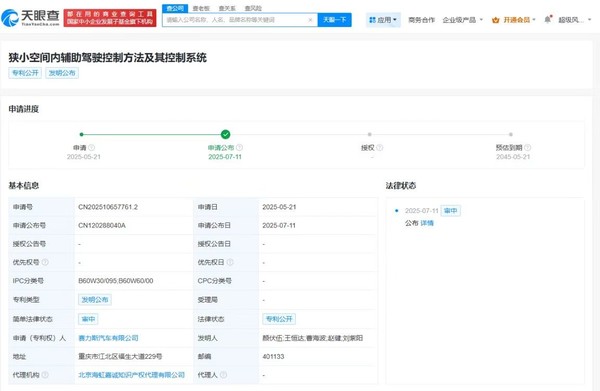Open the 应用 dropdown menu

[383, 20]
